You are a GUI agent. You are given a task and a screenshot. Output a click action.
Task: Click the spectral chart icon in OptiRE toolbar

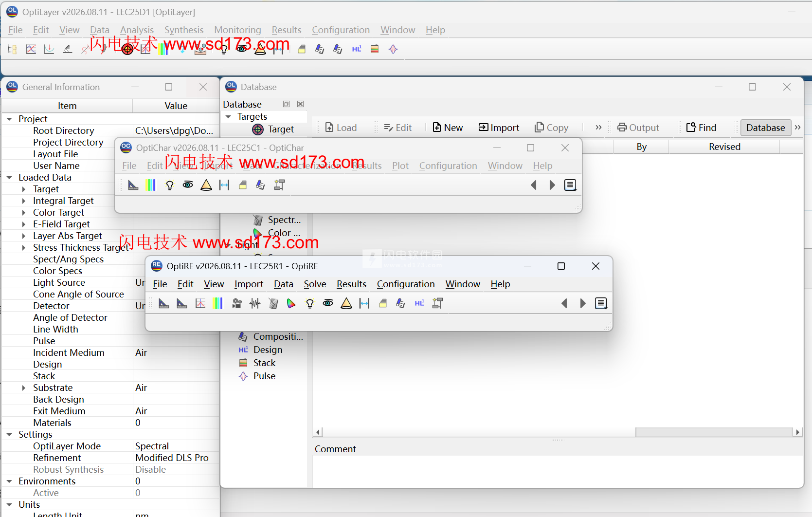[200, 304]
